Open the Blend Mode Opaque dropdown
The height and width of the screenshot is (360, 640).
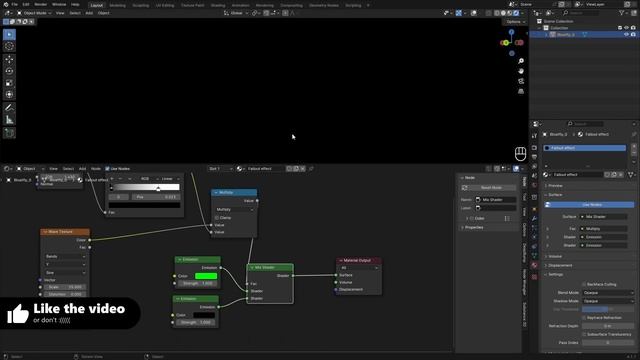point(608,293)
